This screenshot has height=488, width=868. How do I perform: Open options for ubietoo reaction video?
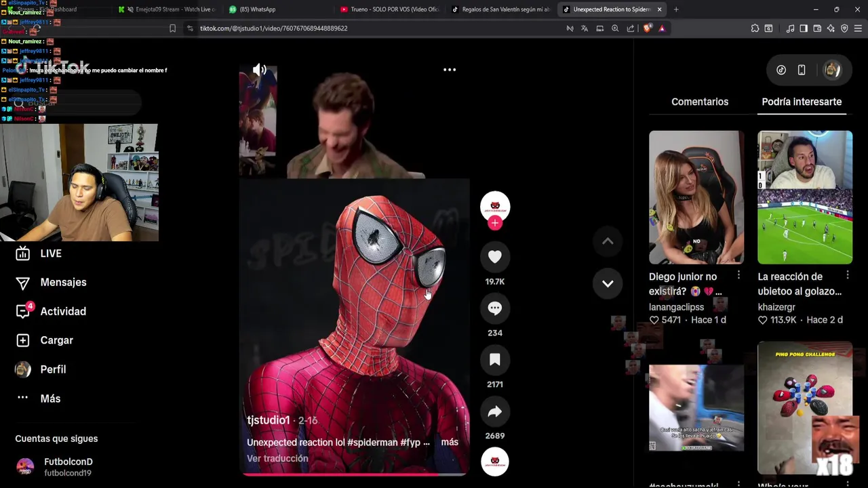(x=848, y=275)
